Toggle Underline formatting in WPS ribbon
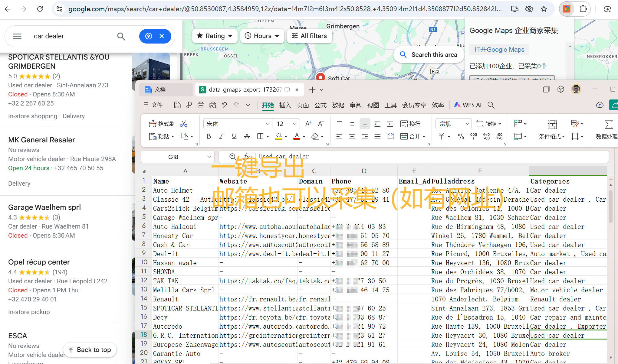This screenshot has width=618, height=364. tap(234, 136)
